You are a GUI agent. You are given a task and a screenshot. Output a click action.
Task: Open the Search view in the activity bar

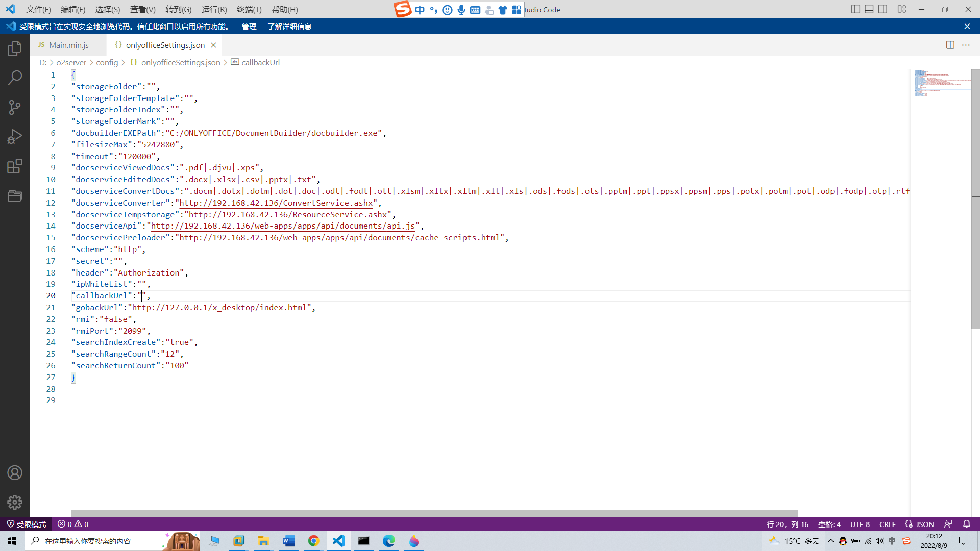coord(15,78)
